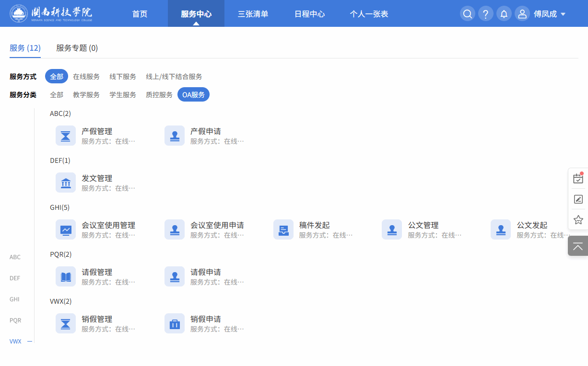Click the 稿件发起 service icon
588x366 pixels.
pos(283,229)
